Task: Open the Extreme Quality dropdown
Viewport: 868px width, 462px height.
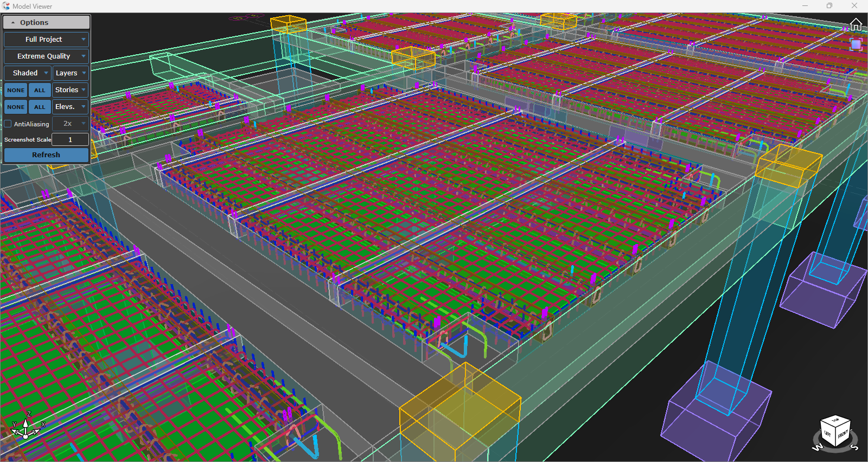Action: (46, 56)
